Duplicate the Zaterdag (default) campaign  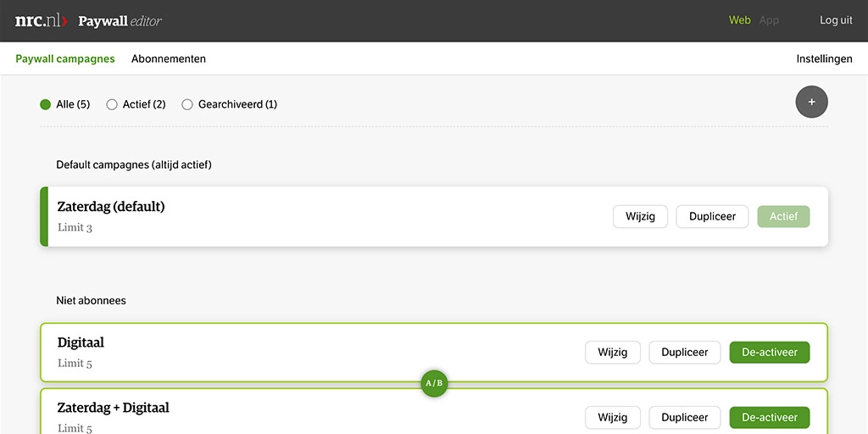coord(712,216)
